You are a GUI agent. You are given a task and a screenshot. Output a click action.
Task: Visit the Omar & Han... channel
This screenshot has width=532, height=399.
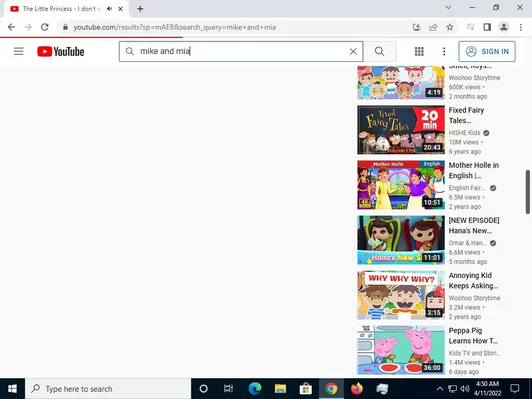tap(468, 243)
